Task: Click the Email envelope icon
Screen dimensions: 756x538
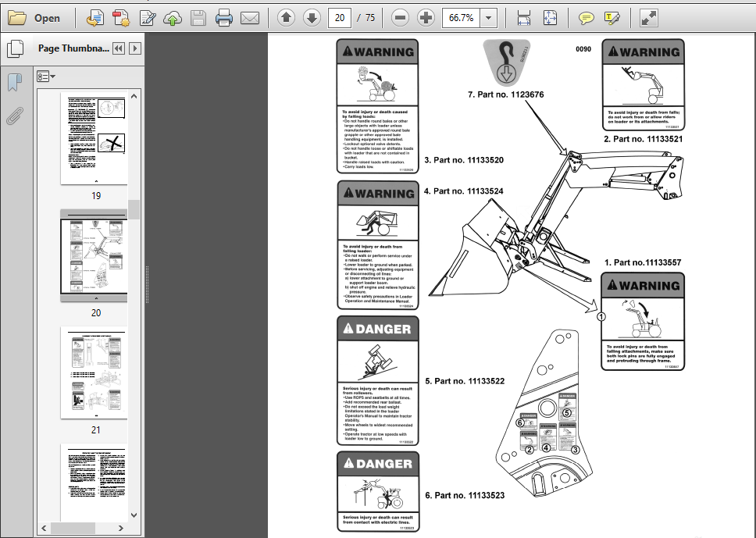Action: tap(250, 18)
